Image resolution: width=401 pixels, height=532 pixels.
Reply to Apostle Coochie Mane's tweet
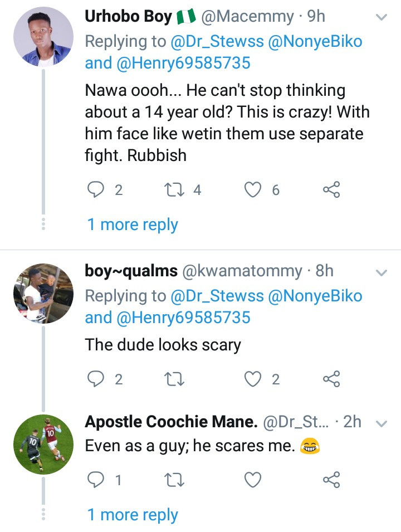[x=97, y=479]
